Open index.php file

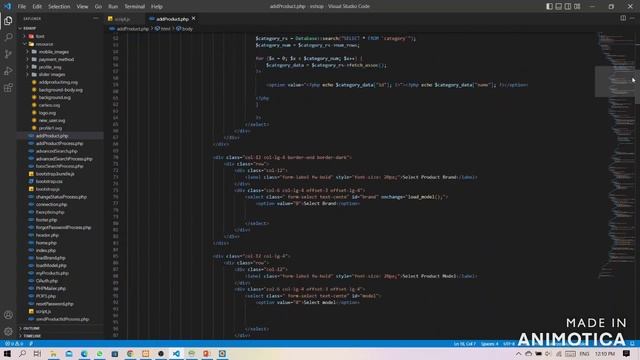(x=46, y=250)
